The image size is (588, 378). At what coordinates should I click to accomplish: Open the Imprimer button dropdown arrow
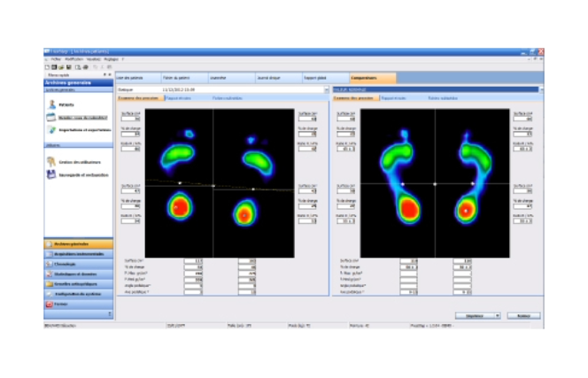498,315
